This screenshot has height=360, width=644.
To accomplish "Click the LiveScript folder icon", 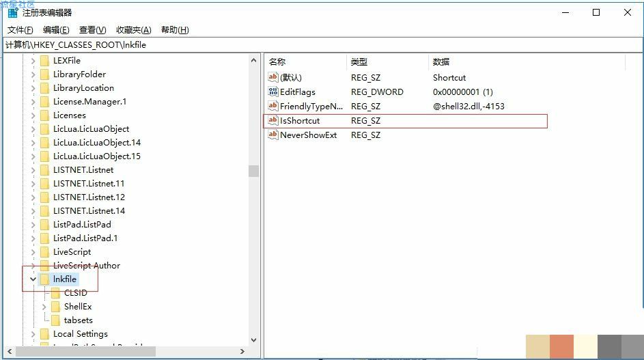I will tap(45, 252).
